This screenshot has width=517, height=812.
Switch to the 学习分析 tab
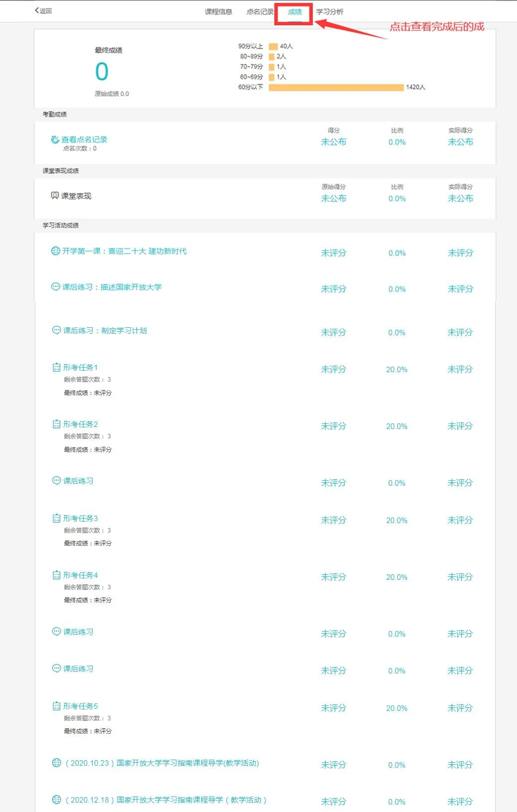[x=330, y=11]
